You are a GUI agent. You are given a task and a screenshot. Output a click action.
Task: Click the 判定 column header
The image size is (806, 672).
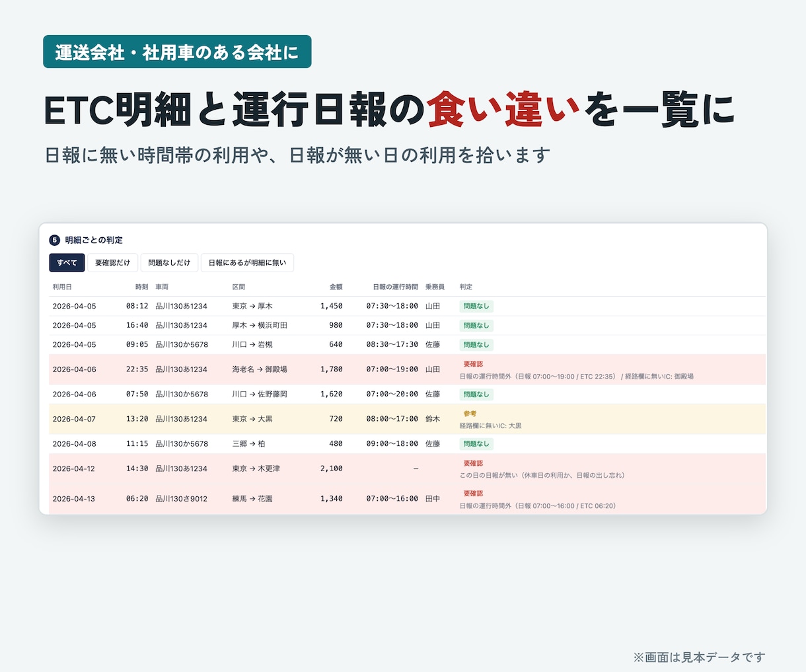click(x=466, y=287)
